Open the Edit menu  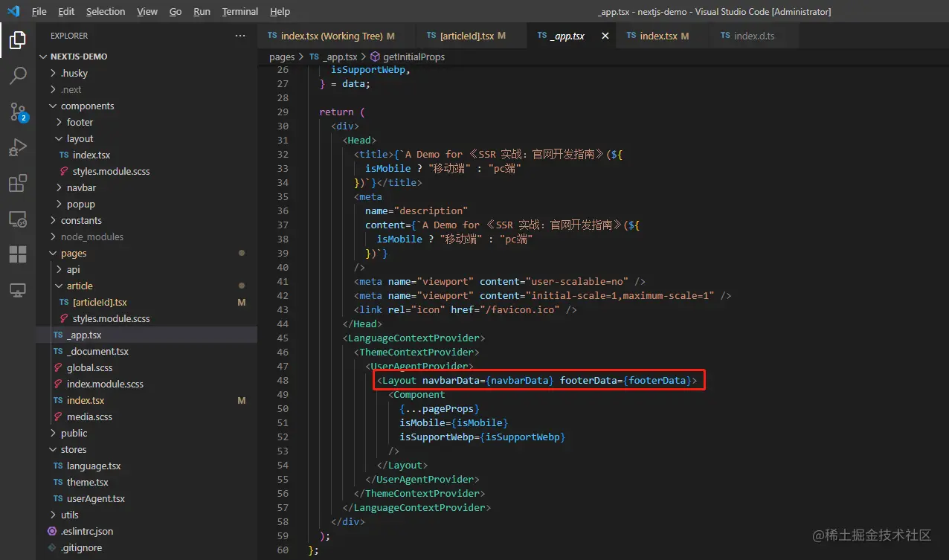(x=66, y=11)
